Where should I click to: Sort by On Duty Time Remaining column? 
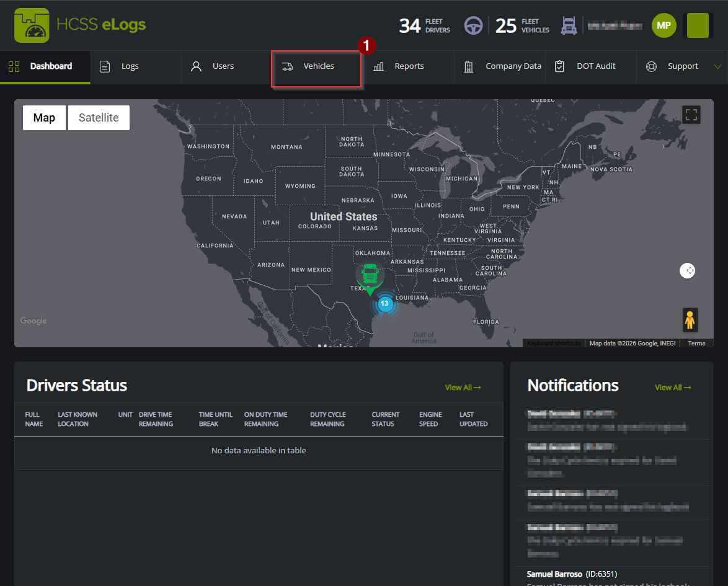click(265, 419)
